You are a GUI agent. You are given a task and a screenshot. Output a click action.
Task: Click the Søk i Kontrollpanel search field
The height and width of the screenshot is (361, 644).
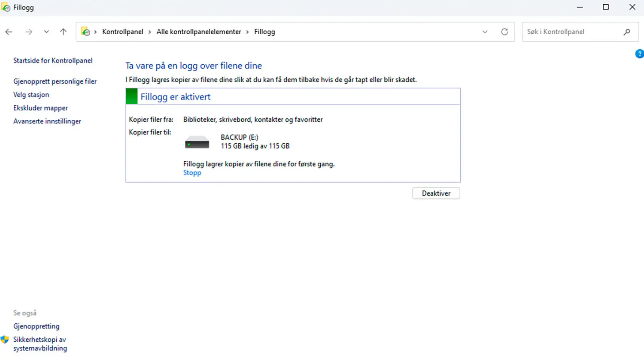pyautogui.click(x=571, y=32)
